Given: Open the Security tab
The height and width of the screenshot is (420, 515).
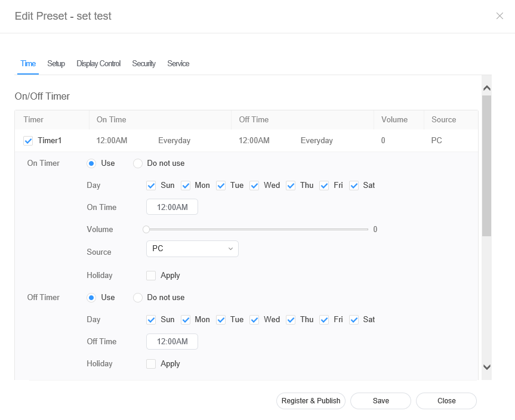Looking at the screenshot, I should [144, 64].
